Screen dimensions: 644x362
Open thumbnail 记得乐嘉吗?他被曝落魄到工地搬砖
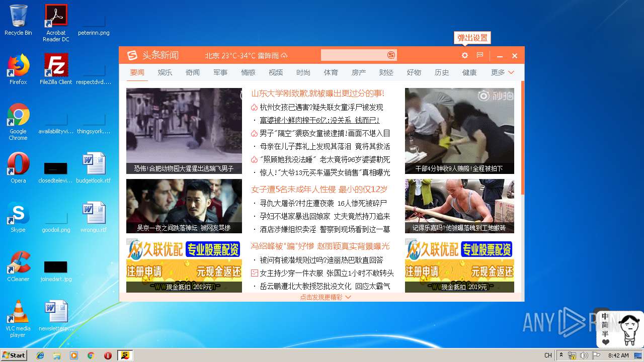[459, 206]
